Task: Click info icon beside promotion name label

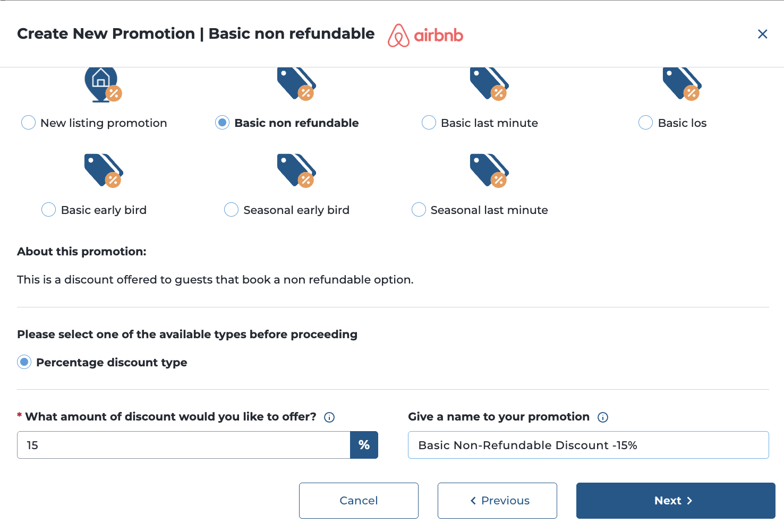Action: 603,417
